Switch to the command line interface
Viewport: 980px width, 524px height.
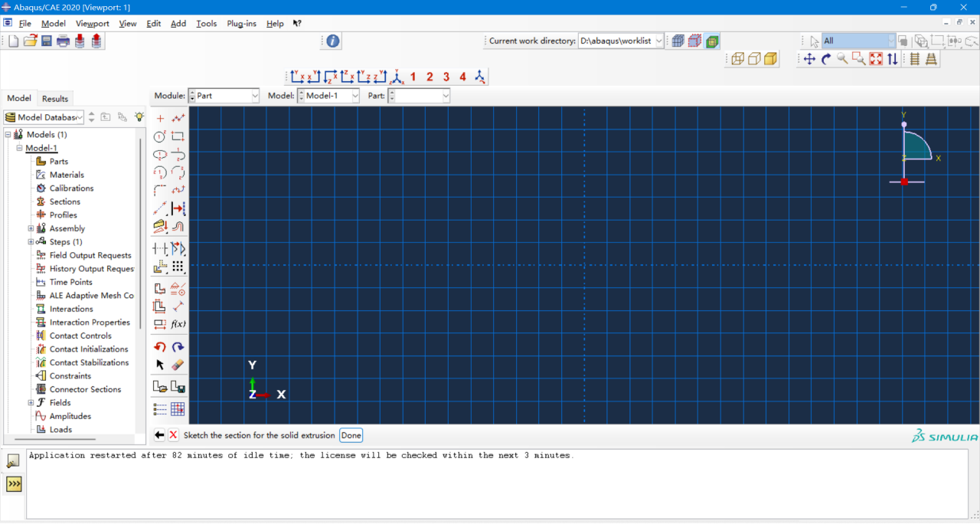pyautogui.click(x=14, y=484)
